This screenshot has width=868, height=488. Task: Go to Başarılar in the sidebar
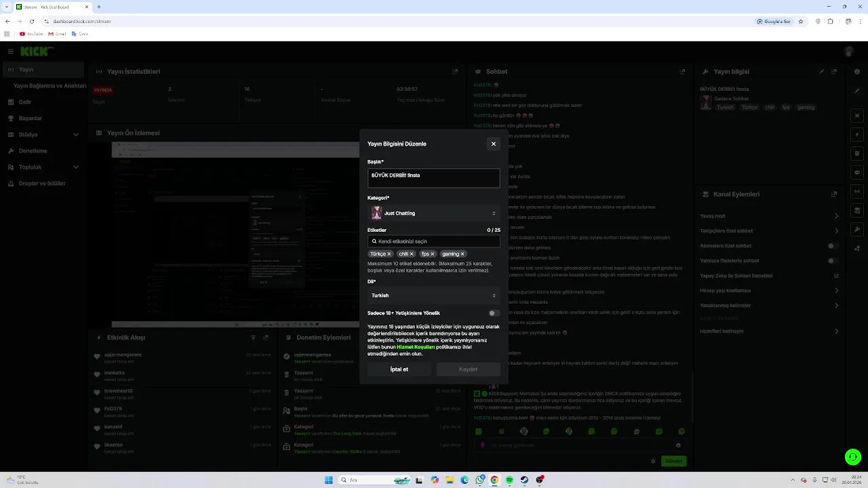43,118
